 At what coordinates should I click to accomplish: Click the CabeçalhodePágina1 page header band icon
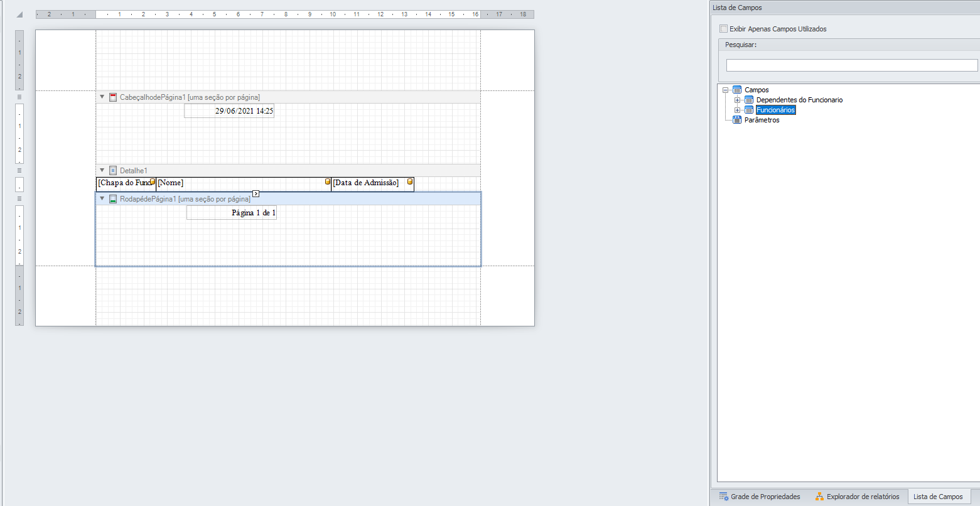tap(113, 97)
